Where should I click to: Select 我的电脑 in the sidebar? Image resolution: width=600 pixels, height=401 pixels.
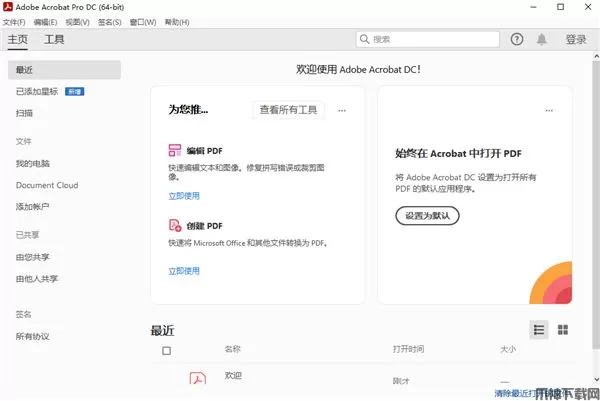33,164
